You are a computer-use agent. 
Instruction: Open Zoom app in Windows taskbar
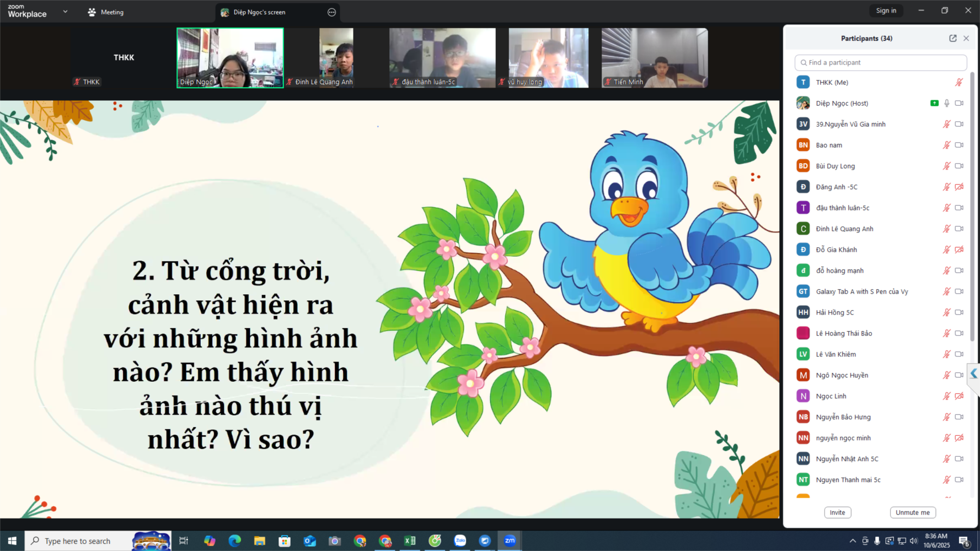[x=510, y=541]
